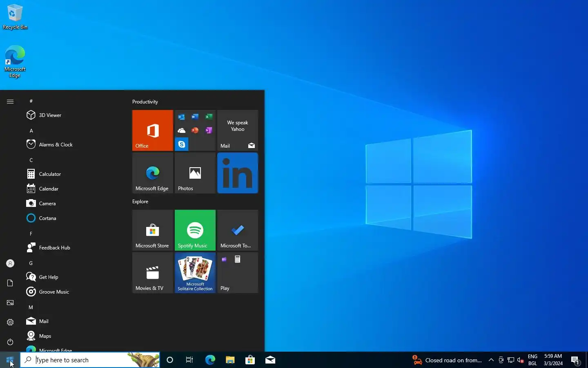Open the Skype tile
The image size is (588, 368).
tap(182, 144)
